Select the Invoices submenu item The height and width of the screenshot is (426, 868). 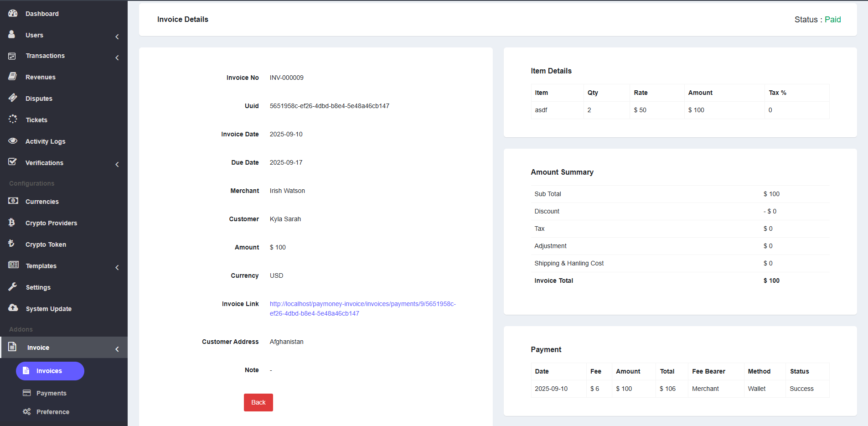click(x=50, y=371)
